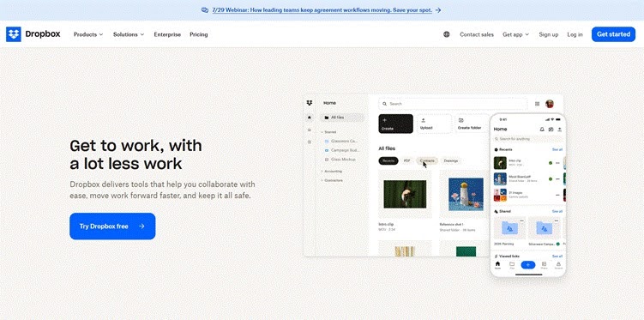
Task: Select the Home tab in phone bottom bar
Action: (x=497, y=265)
